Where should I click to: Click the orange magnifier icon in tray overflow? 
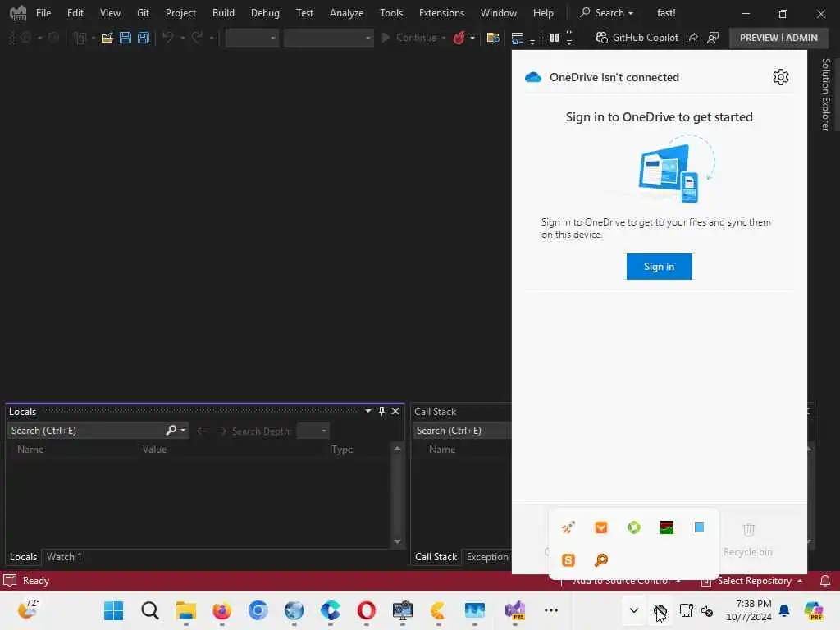(x=601, y=559)
